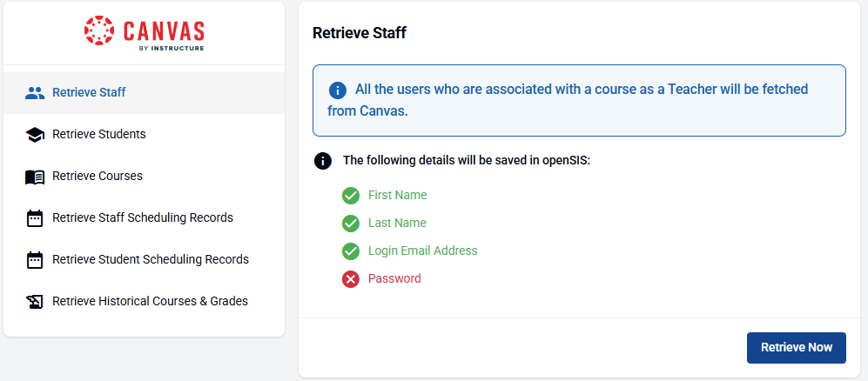
Task: Click the graduation cap icon in sidebar
Action: pyautogui.click(x=35, y=135)
